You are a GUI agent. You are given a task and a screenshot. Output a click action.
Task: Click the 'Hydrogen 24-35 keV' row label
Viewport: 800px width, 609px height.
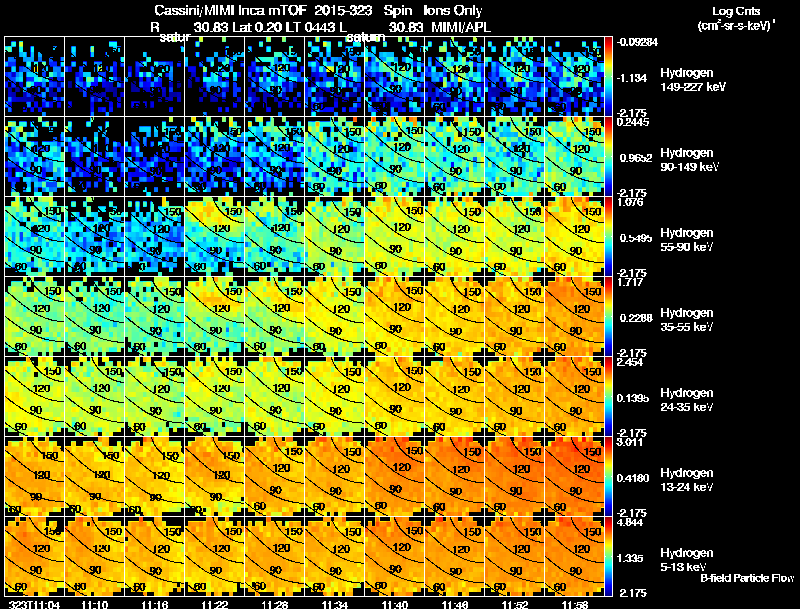pyautogui.click(x=687, y=400)
